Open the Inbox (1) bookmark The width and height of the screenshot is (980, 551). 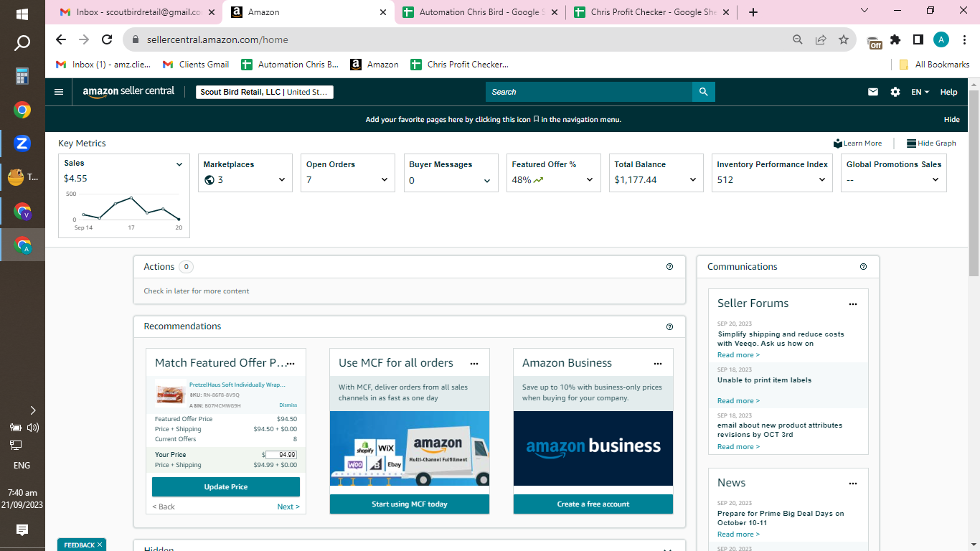point(103,65)
